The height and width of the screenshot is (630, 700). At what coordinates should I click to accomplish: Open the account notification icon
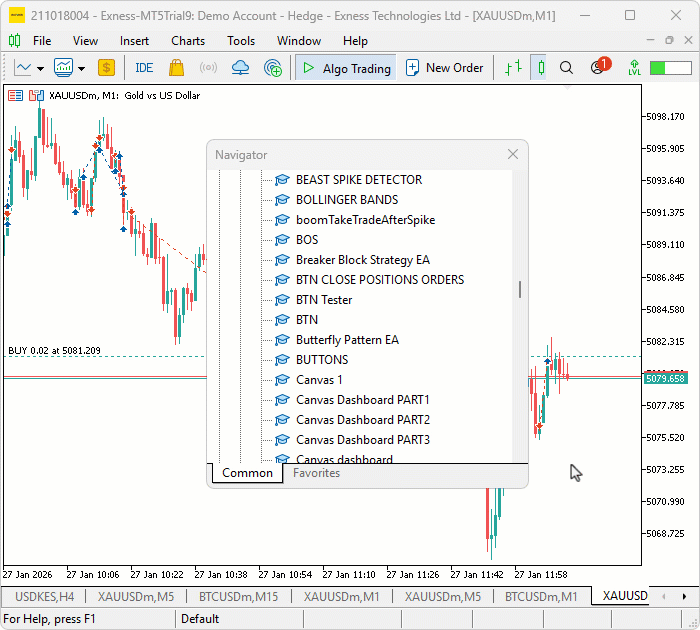tap(600, 67)
